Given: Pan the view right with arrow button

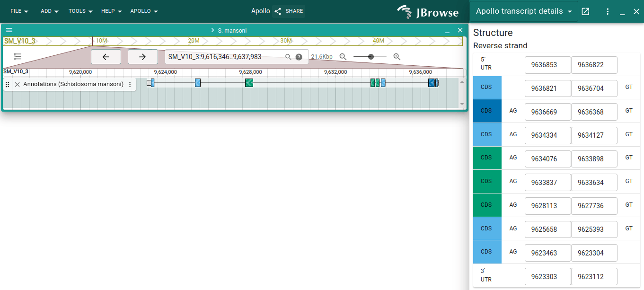Looking at the screenshot, I should 142,57.
